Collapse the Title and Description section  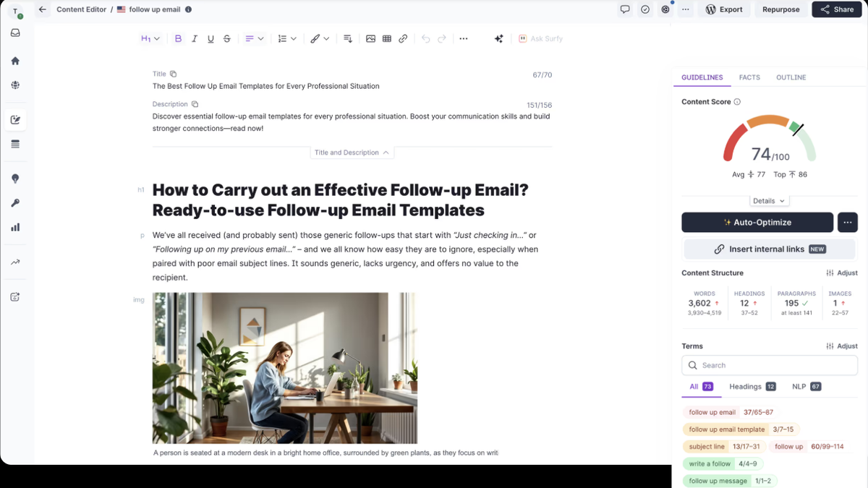pyautogui.click(x=352, y=153)
